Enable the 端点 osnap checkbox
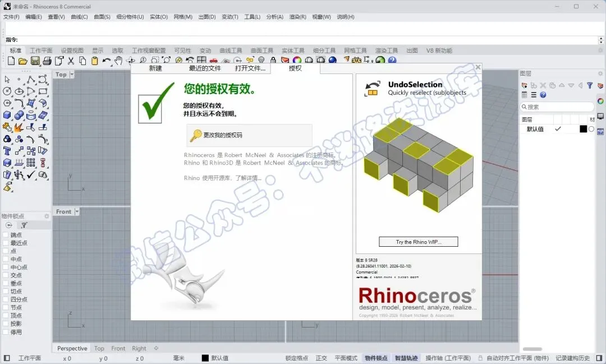 6,235
